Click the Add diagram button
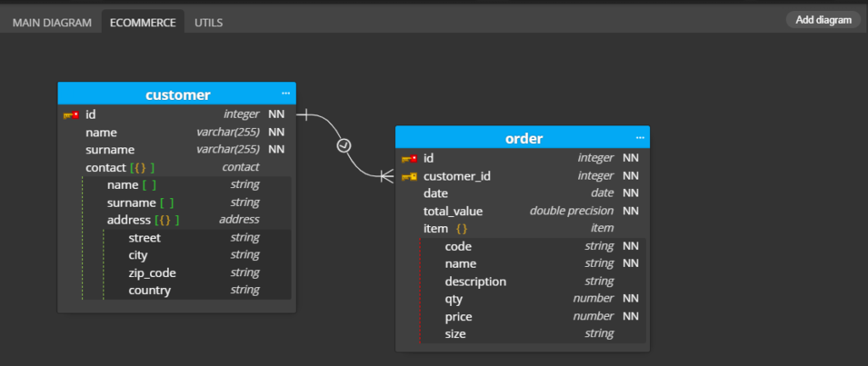 pyautogui.click(x=823, y=19)
